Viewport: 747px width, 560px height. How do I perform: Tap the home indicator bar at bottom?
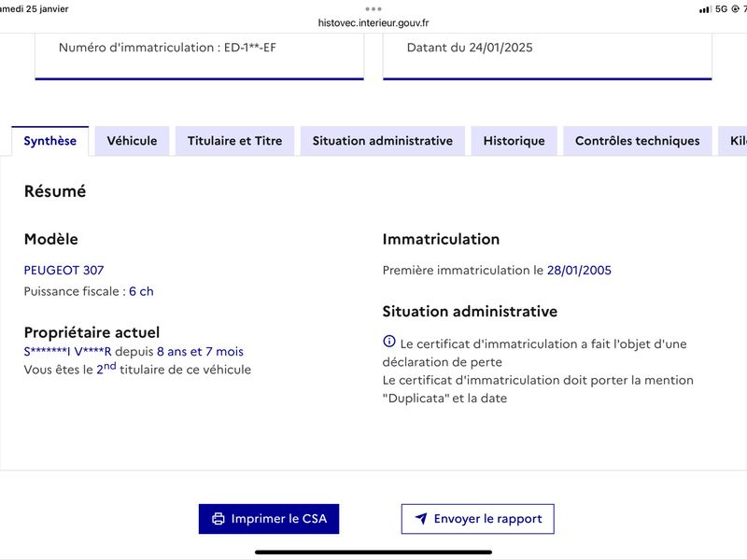(x=373, y=553)
